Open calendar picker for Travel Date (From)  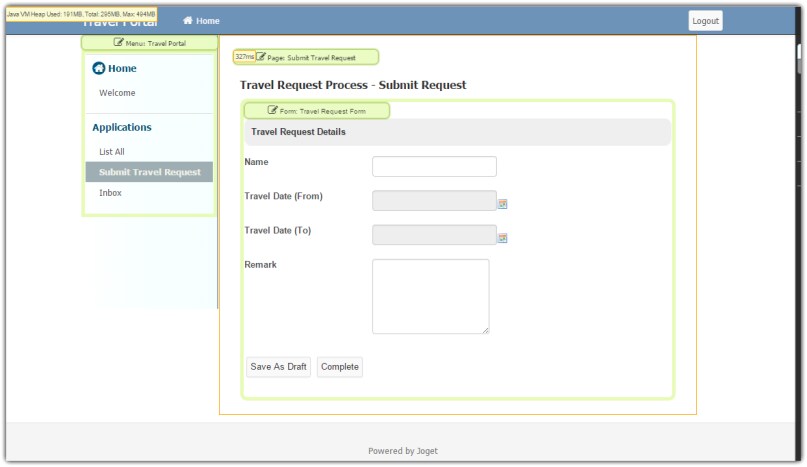tap(503, 204)
